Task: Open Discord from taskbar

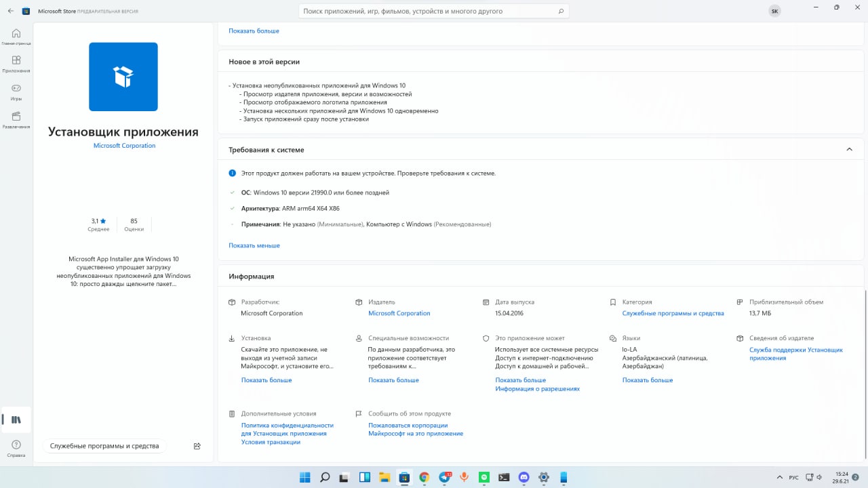Action: click(524, 477)
